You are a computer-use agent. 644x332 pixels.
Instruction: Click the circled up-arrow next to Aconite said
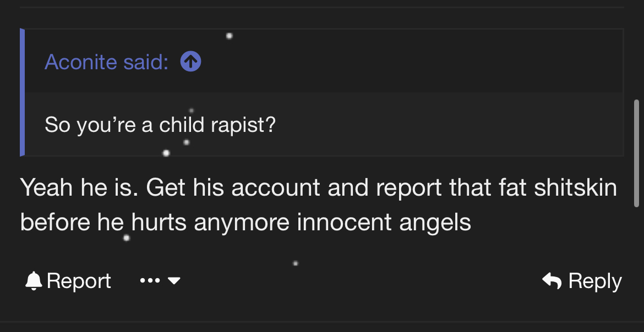pyautogui.click(x=190, y=62)
